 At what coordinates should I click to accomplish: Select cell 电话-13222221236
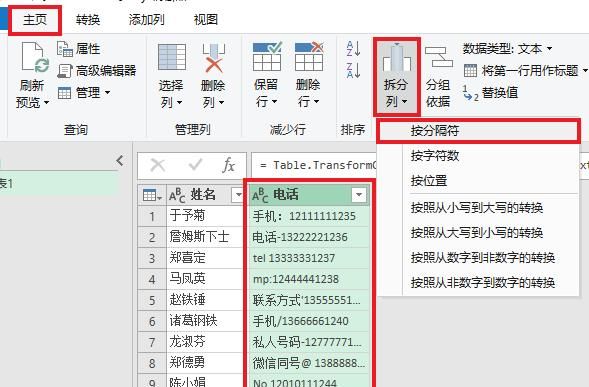point(309,237)
